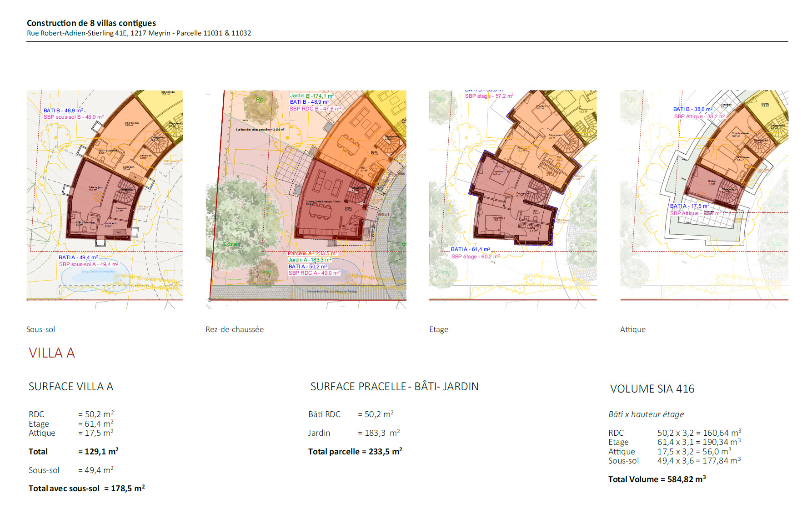Click the 'Total Volume = 584,82 m³' line

click(657, 479)
